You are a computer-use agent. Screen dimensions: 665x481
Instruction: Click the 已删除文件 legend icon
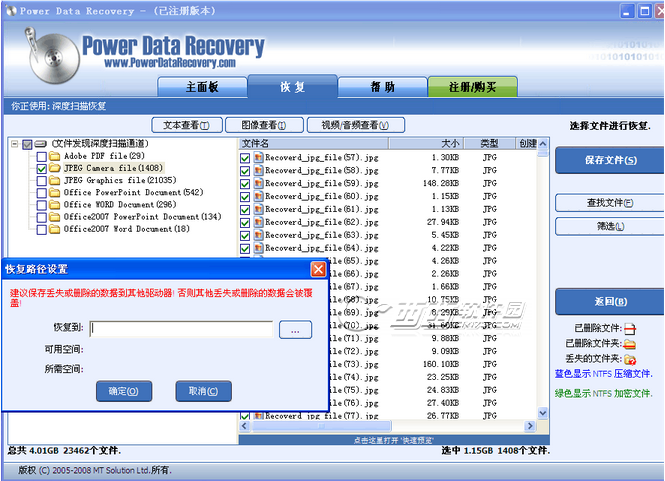tap(630, 329)
